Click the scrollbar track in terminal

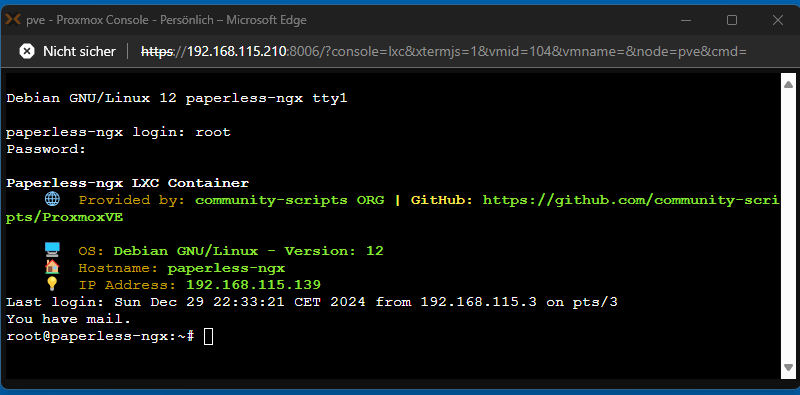click(788, 226)
